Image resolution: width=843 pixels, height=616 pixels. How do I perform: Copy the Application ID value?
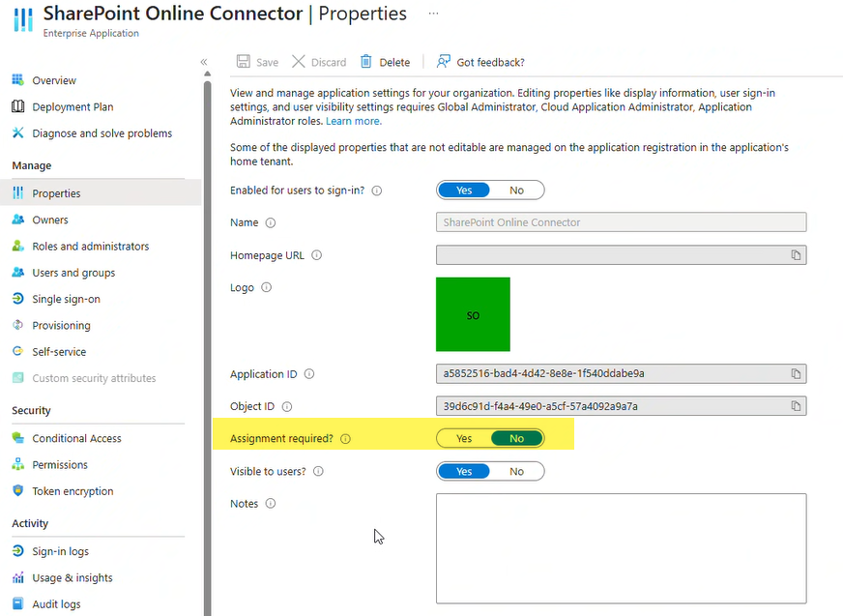pyautogui.click(x=797, y=374)
